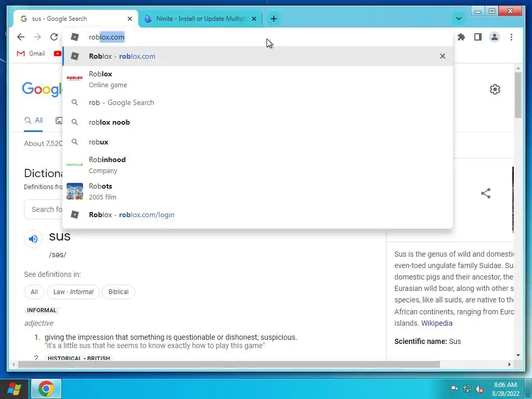Viewport: 532px width, 399px height.
Task: Open the Action Center flag icon
Action: pyautogui.click(x=454, y=389)
